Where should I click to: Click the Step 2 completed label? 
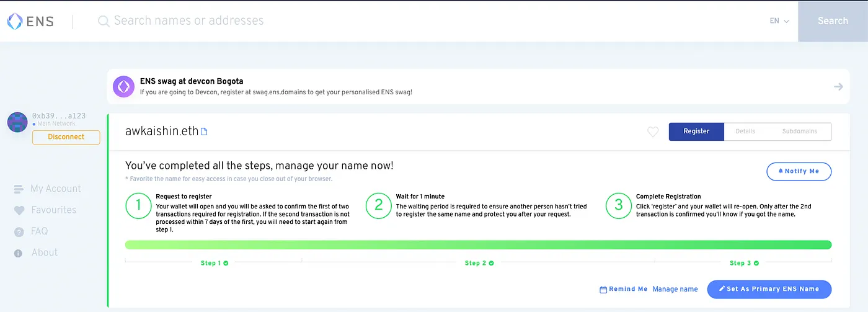(x=479, y=263)
